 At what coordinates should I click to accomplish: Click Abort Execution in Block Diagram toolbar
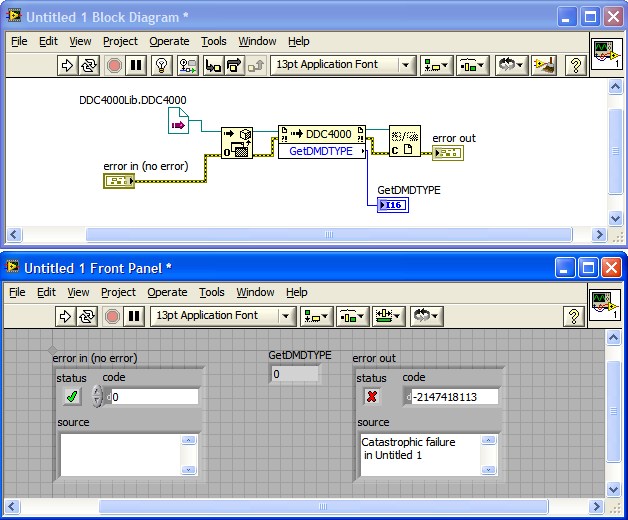(x=114, y=65)
